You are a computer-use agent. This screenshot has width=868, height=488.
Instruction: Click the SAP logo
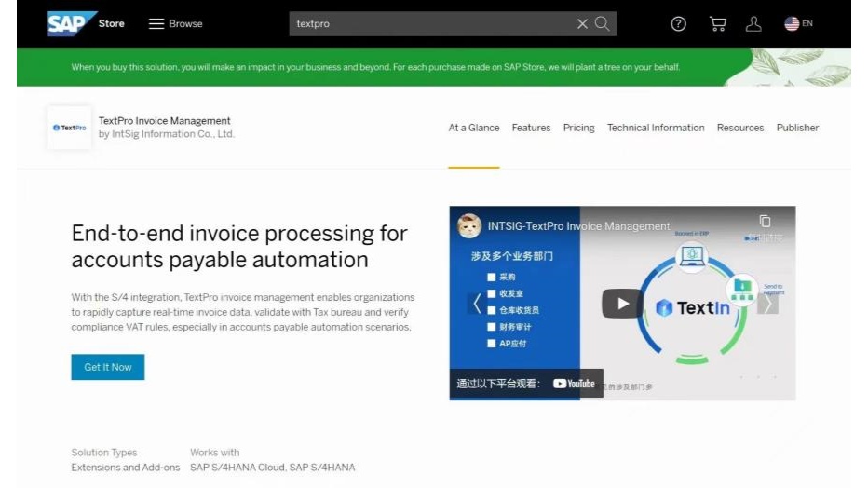[71, 23]
